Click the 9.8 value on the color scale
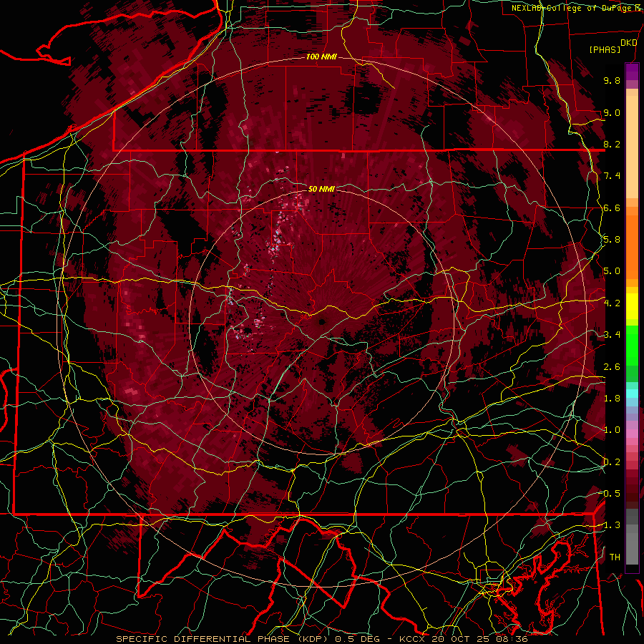The height and width of the screenshot is (644, 644). [x=612, y=80]
